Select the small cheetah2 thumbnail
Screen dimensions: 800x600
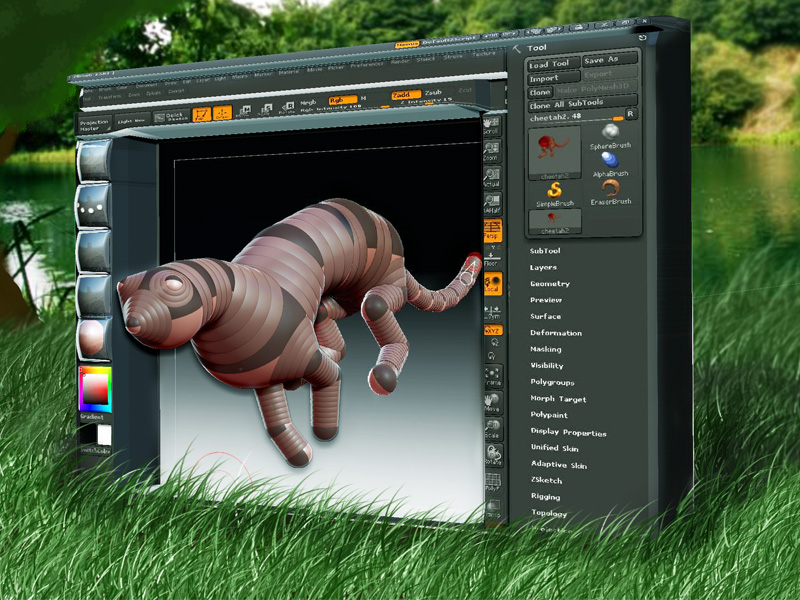555,222
